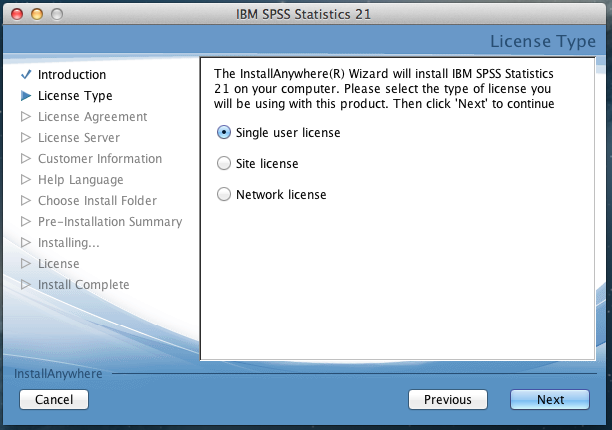Click the arrow beside License Server
612x430 pixels.
pos(26,137)
